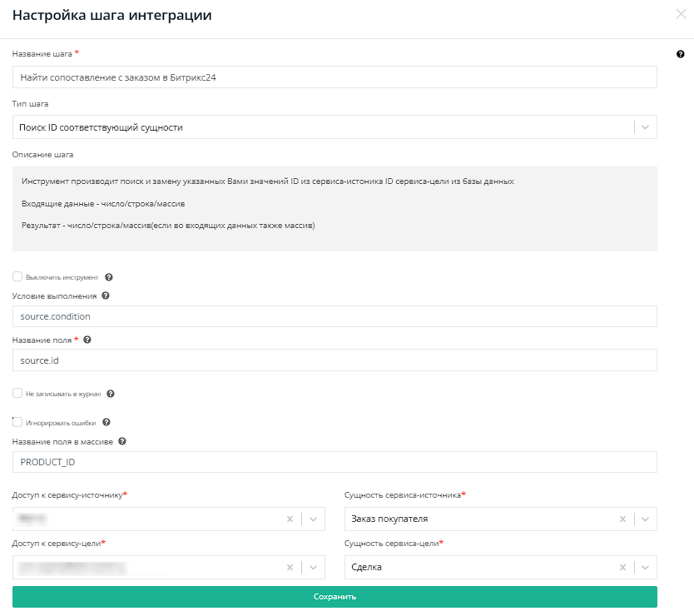This screenshot has width=694, height=616.
Task: Click help icon beside 'Название поля' label
Action: pyautogui.click(x=87, y=340)
